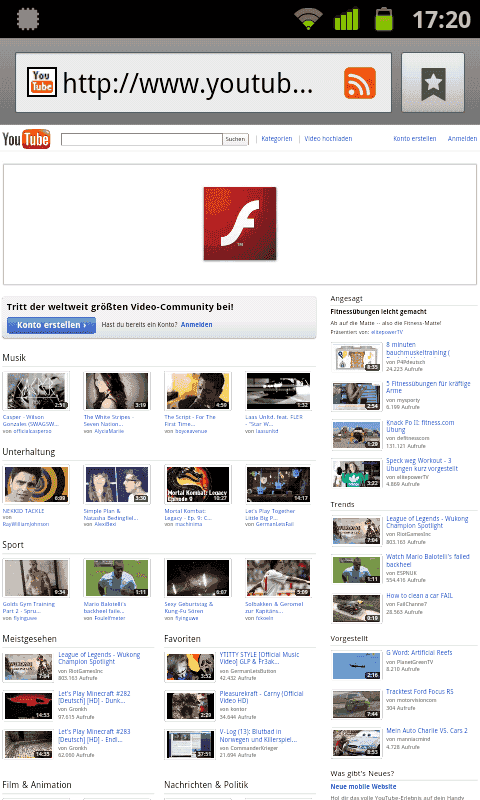The width and height of the screenshot is (480, 800).
Task: Click the Simple Plan & Natasha Bedingfield title
Action: tap(111, 514)
